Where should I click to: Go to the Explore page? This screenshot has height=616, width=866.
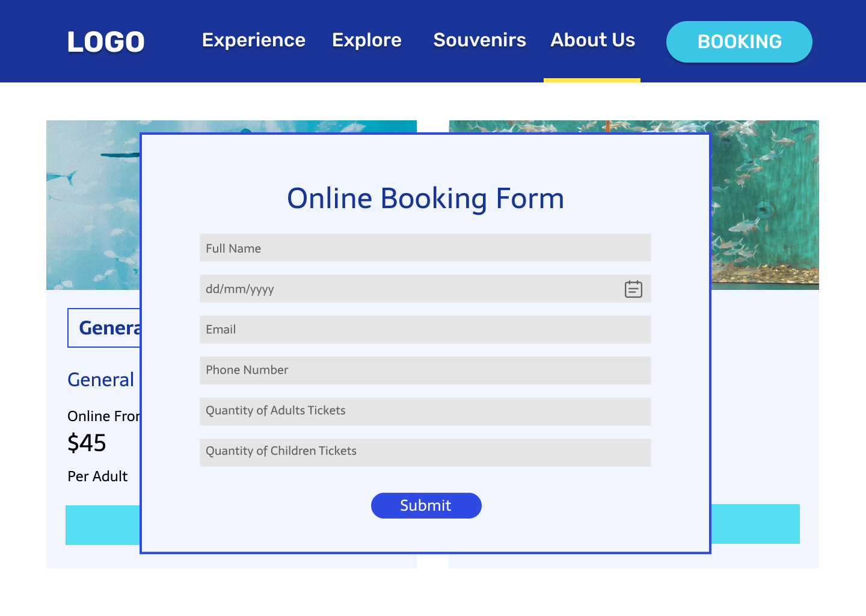367,40
